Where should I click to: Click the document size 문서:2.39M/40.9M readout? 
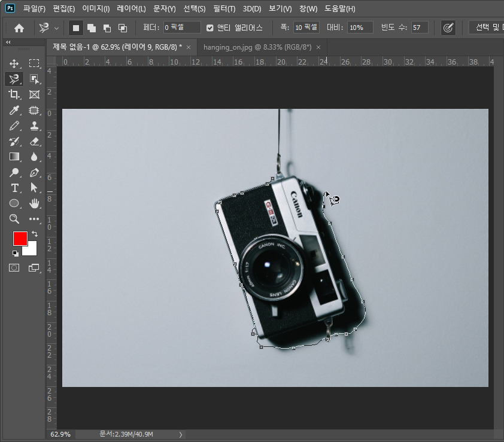126,434
